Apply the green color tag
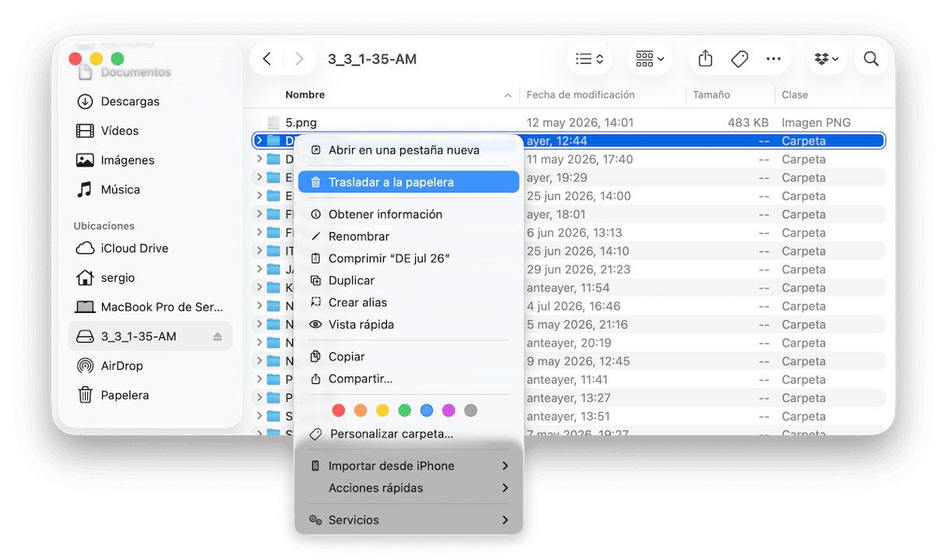The height and width of the screenshot is (560, 947). tap(404, 410)
